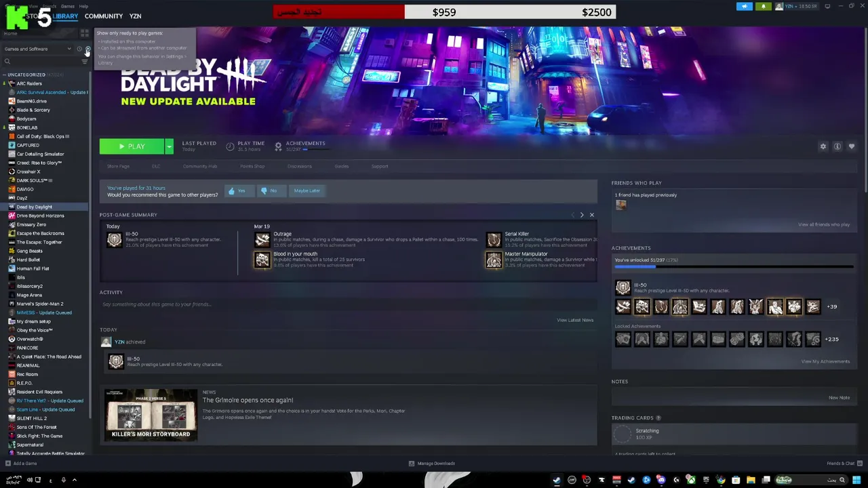Viewport: 868px width, 488px height.
Task: Click green Play button for Dead by Daylight
Action: click(x=132, y=146)
